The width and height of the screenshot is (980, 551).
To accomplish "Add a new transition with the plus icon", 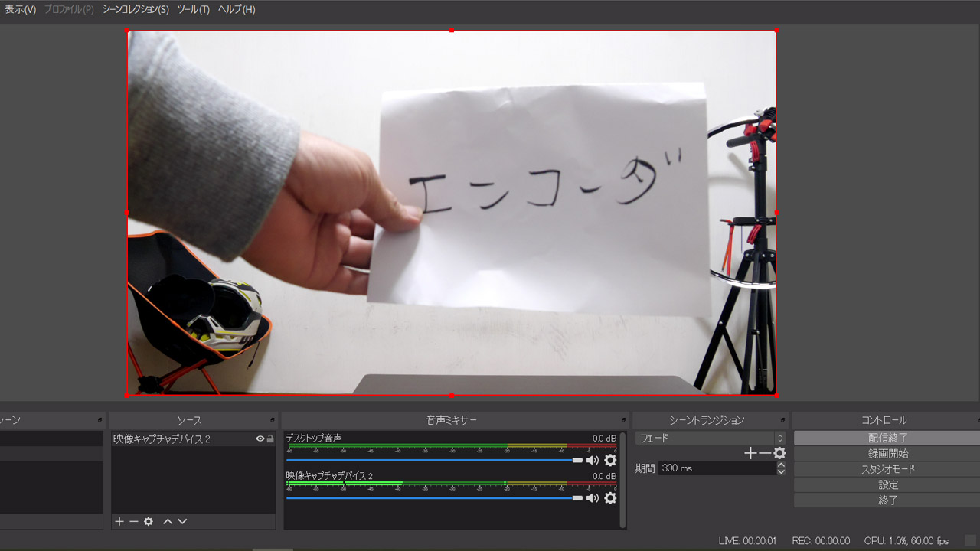I will click(750, 452).
